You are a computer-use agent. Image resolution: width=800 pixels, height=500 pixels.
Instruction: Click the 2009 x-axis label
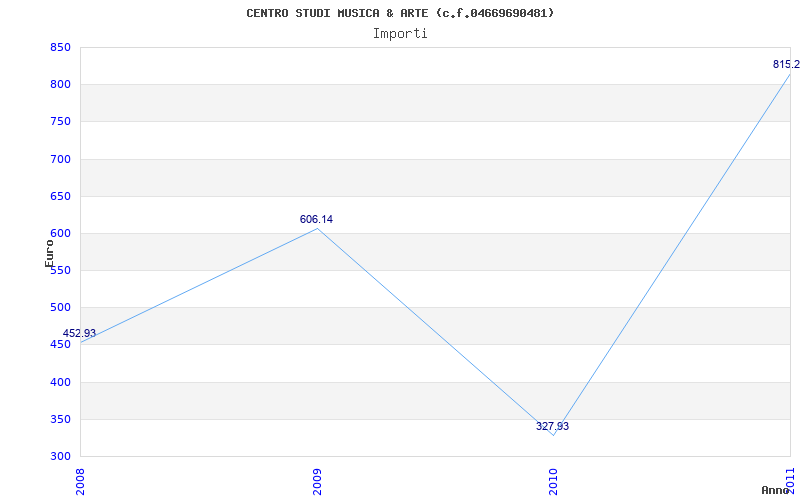317,482
